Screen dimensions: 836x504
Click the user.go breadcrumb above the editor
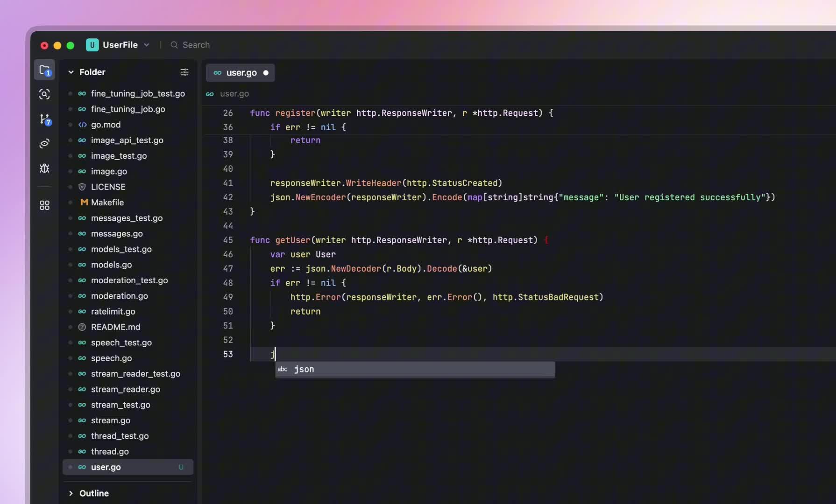(x=234, y=94)
